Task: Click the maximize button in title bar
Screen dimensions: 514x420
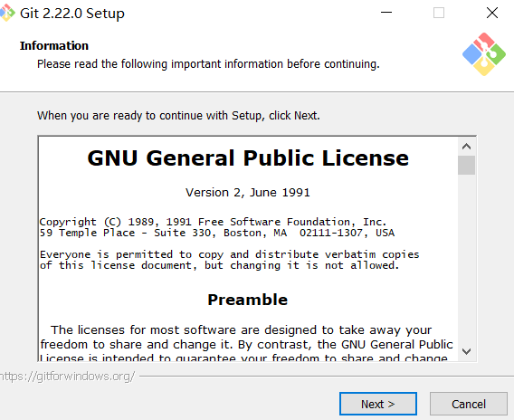Action: [x=439, y=13]
